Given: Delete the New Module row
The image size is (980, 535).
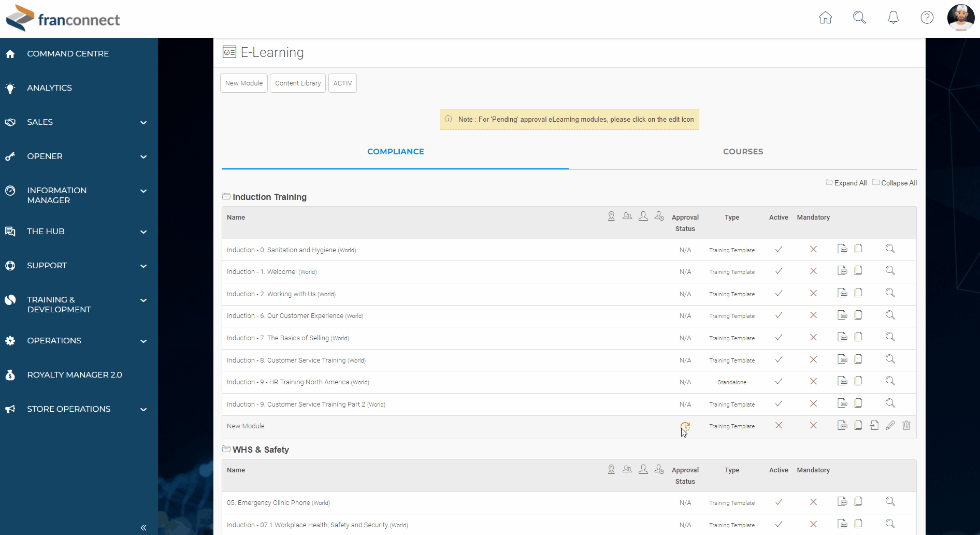Looking at the screenshot, I should 906,426.
